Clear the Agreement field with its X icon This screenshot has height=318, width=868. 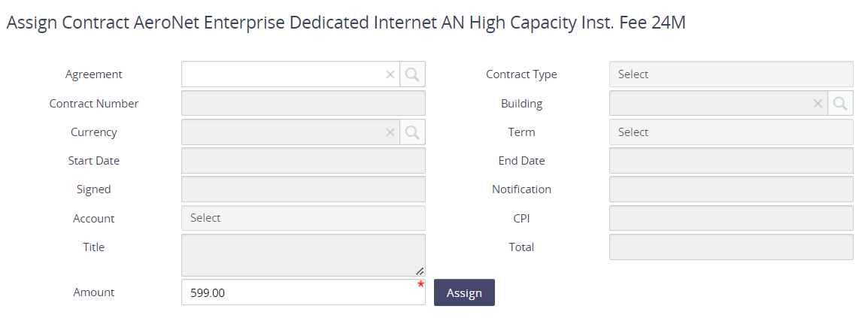point(390,74)
